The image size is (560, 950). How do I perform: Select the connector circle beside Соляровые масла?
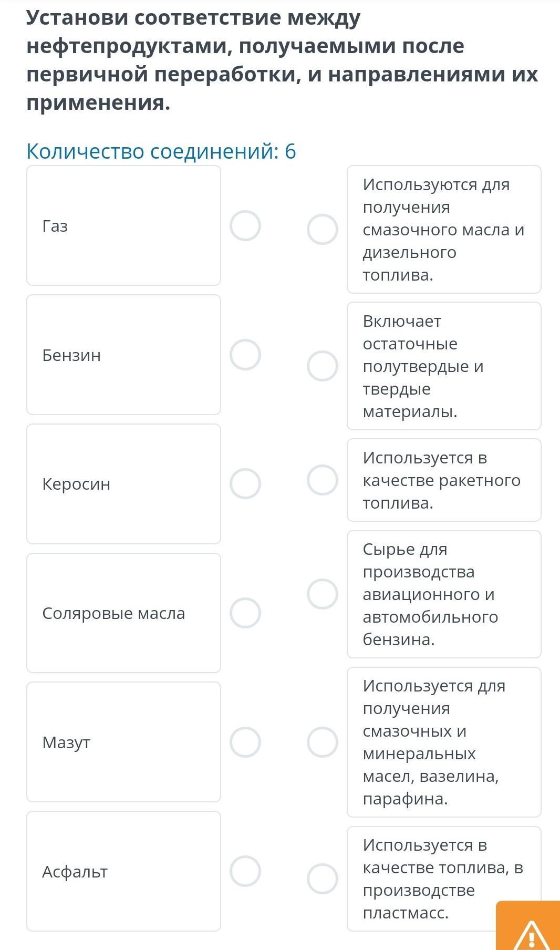(245, 613)
